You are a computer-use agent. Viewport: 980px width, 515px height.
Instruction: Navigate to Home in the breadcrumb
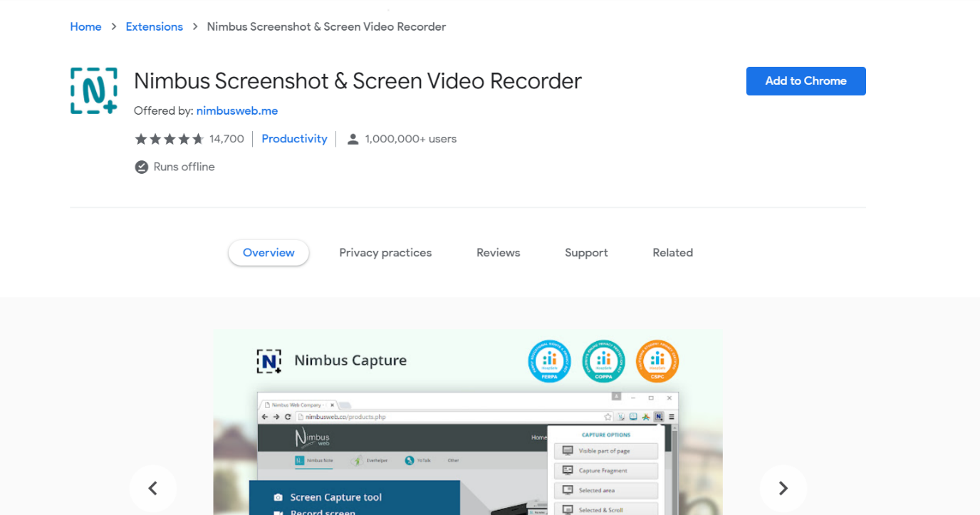tap(85, 27)
